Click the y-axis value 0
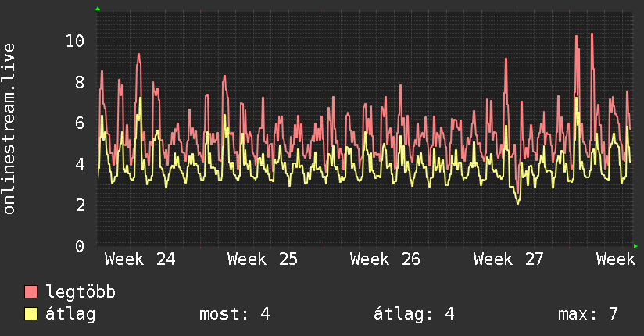Viewport: 644px width, 336px height. pos(80,246)
